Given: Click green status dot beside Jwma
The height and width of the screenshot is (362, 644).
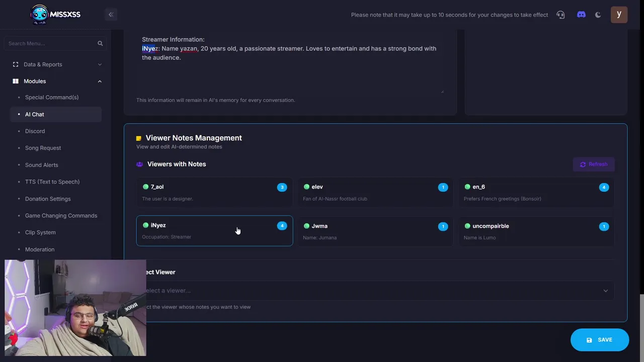Looking at the screenshot, I should (306, 226).
